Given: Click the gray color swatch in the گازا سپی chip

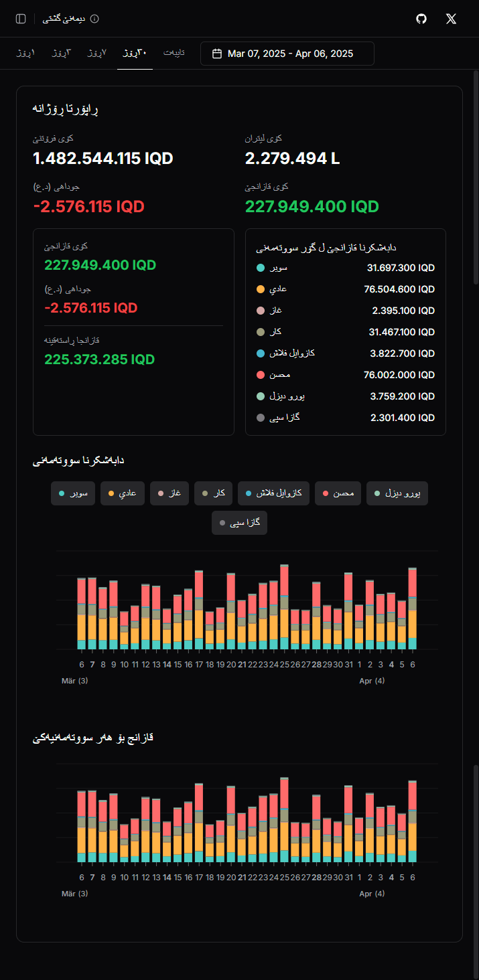Looking at the screenshot, I should 224,523.
